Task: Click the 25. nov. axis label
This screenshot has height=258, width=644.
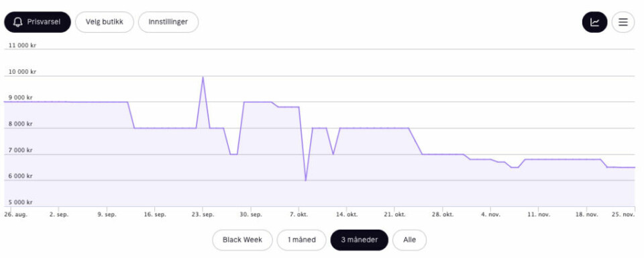Action: pos(623,215)
